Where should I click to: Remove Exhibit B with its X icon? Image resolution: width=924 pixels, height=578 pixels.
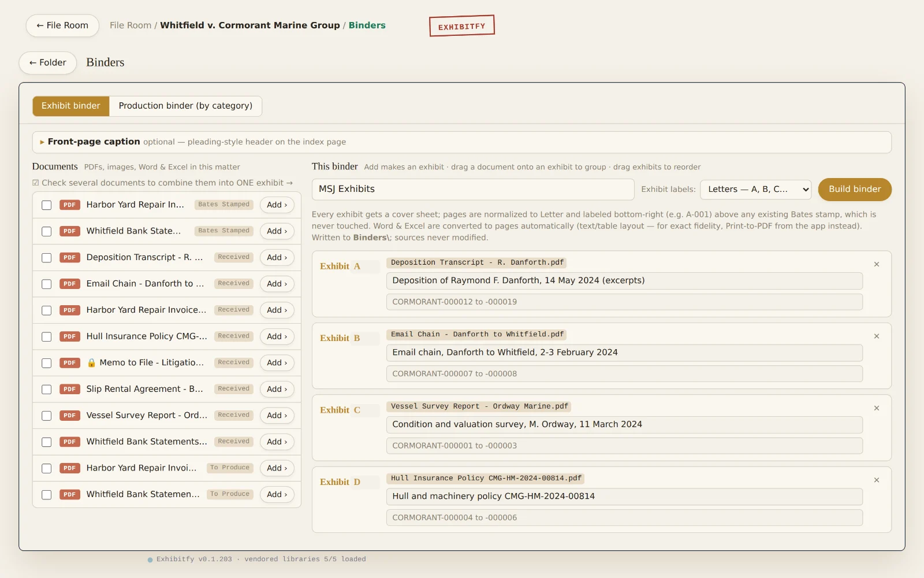876,336
